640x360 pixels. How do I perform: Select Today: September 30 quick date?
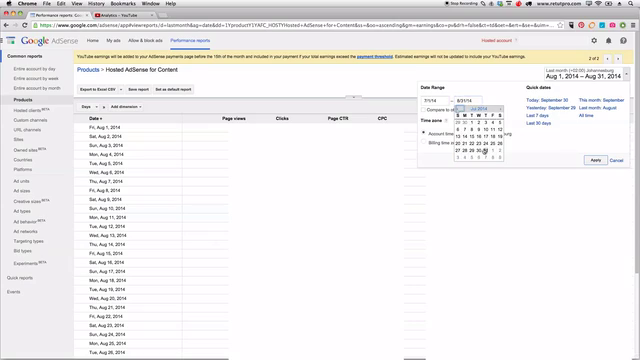pyautogui.click(x=547, y=100)
